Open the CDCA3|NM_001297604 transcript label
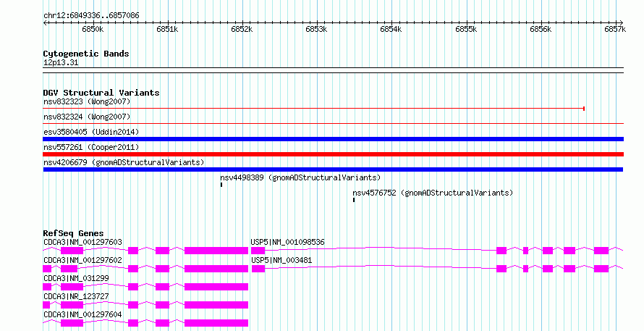 [x=82, y=314]
